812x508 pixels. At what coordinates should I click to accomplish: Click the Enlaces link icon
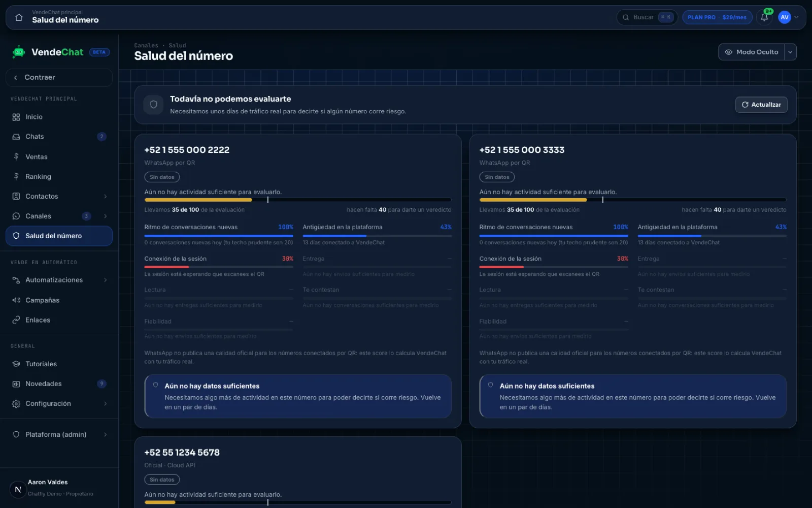click(x=16, y=320)
